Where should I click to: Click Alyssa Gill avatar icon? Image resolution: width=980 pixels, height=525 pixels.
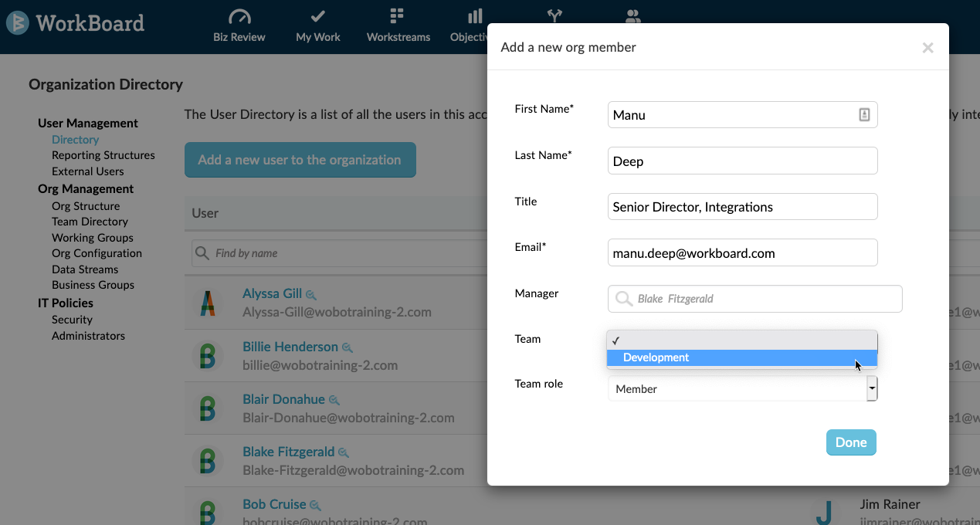(208, 303)
